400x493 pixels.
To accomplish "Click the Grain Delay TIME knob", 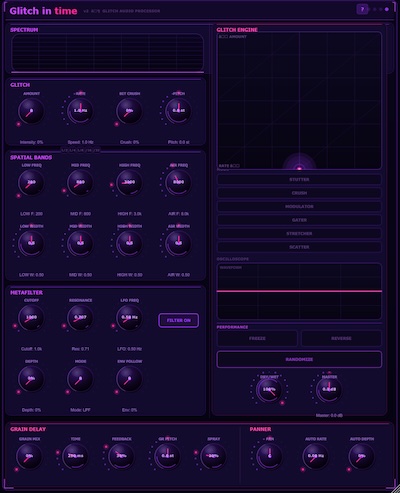I will 76,456.
